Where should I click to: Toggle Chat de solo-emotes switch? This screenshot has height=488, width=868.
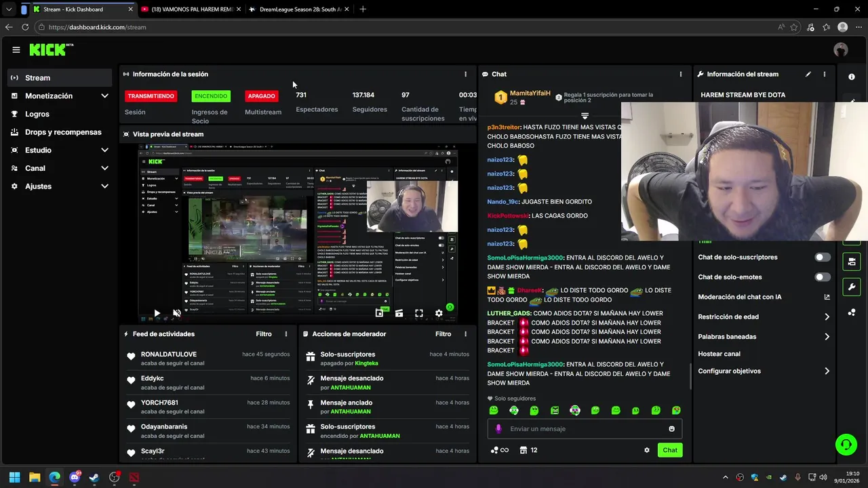point(822,277)
